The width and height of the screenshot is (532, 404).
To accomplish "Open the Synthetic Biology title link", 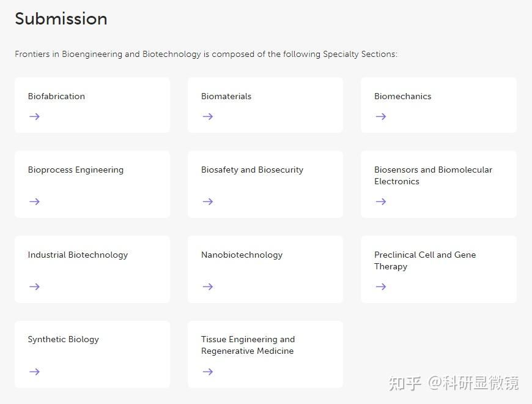I will [x=63, y=339].
